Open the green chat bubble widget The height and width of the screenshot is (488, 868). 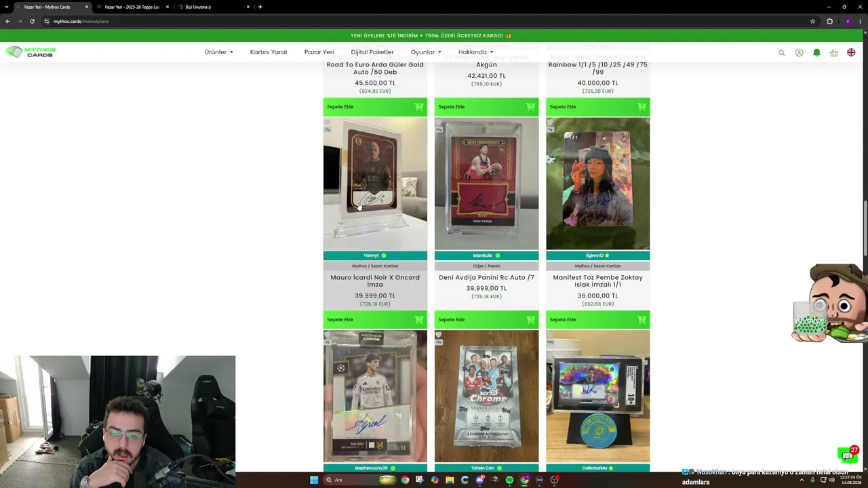click(848, 454)
